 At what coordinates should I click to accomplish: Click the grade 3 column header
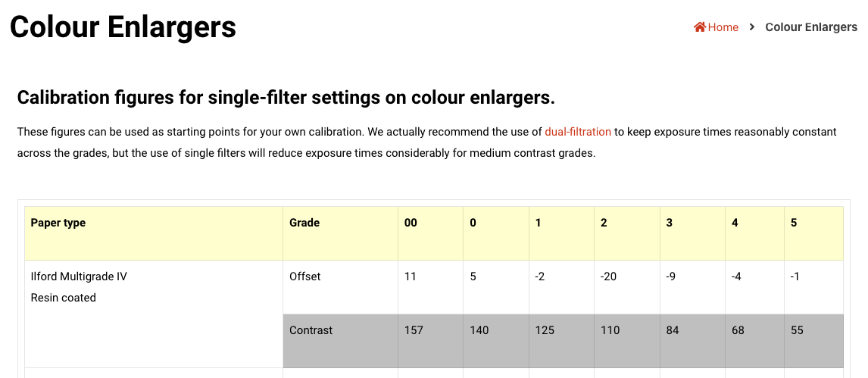[x=670, y=223]
